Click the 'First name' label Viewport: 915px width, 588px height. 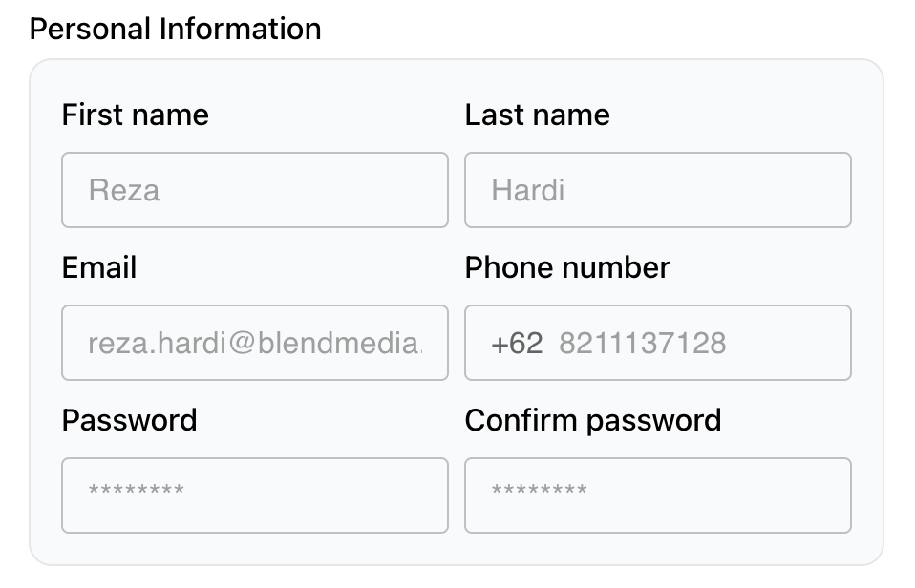point(135,115)
